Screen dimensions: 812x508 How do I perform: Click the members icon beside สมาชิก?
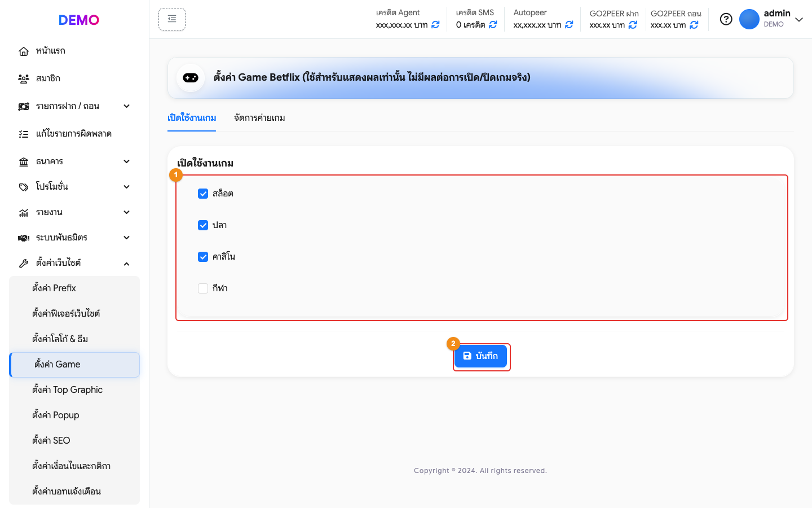24,79
